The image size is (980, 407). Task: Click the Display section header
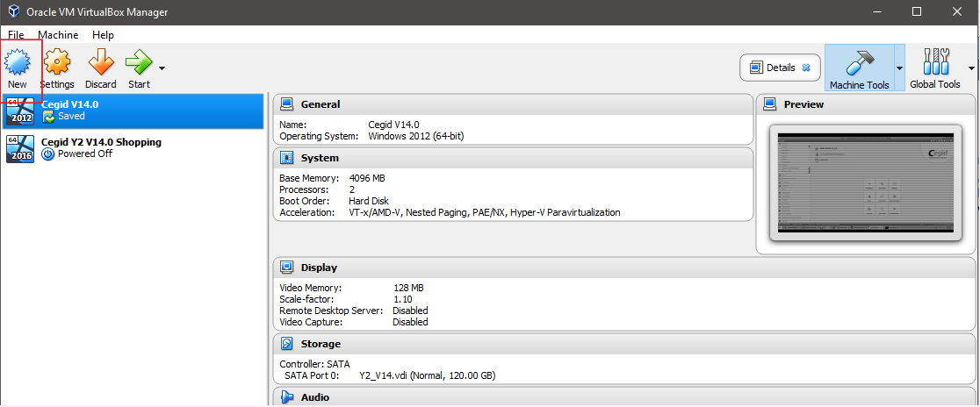click(623, 268)
